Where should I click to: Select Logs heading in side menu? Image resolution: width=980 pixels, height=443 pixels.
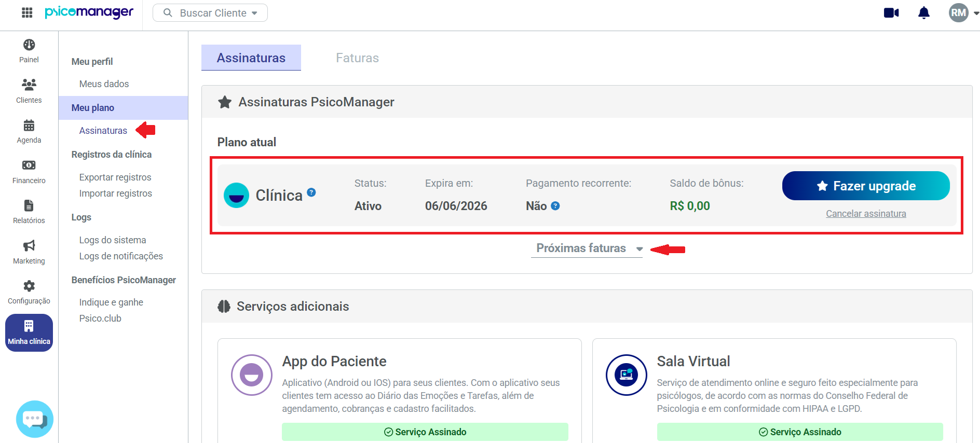coord(81,217)
